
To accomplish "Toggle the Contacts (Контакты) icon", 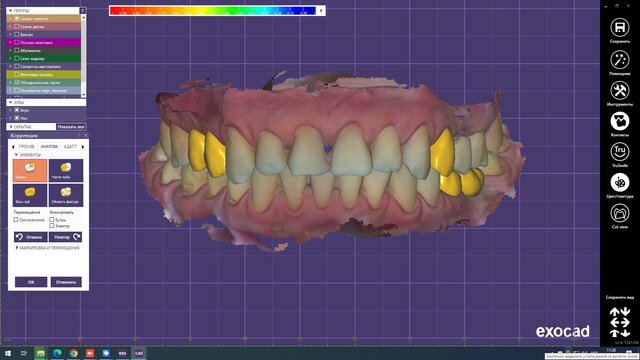I will pyautogui.click(x=620, y=121).
